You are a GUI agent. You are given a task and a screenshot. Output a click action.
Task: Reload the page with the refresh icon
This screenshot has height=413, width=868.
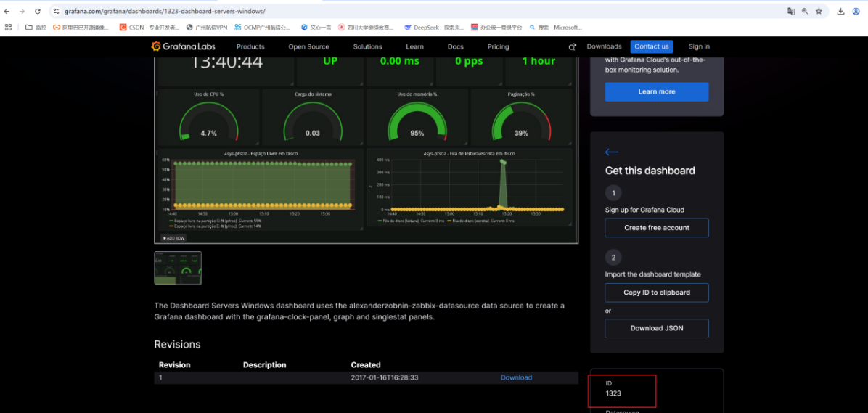[x=38, y=11]
